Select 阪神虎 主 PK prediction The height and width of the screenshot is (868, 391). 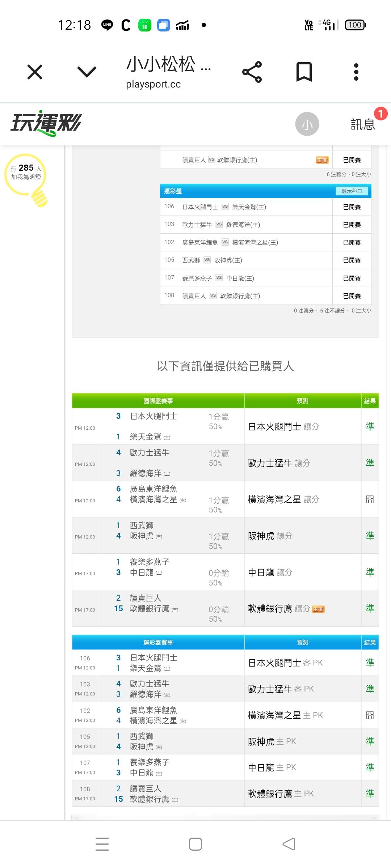coord(272,741)
